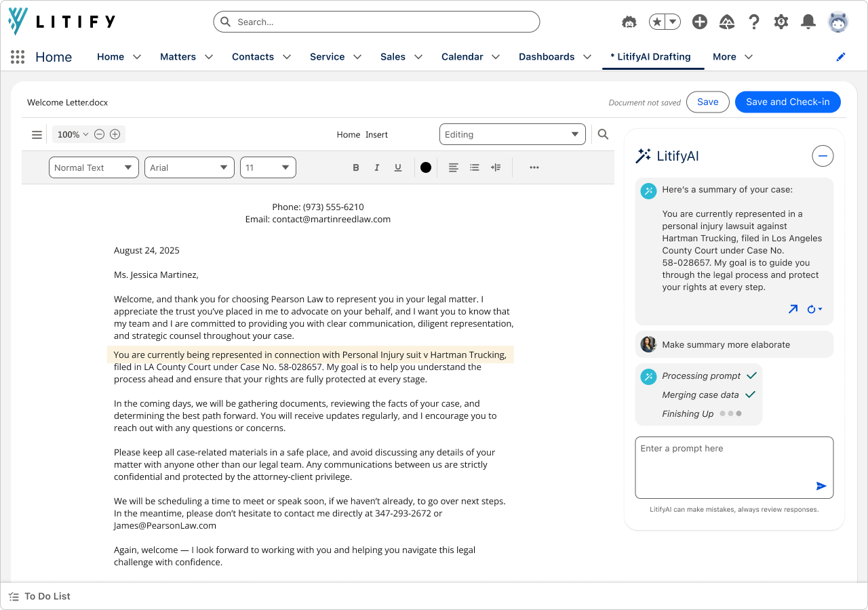Collapse the LitifyAI panel minus button
Image resolution: width=868 pixels, height=610 pixels.
(x=823, y=156)
